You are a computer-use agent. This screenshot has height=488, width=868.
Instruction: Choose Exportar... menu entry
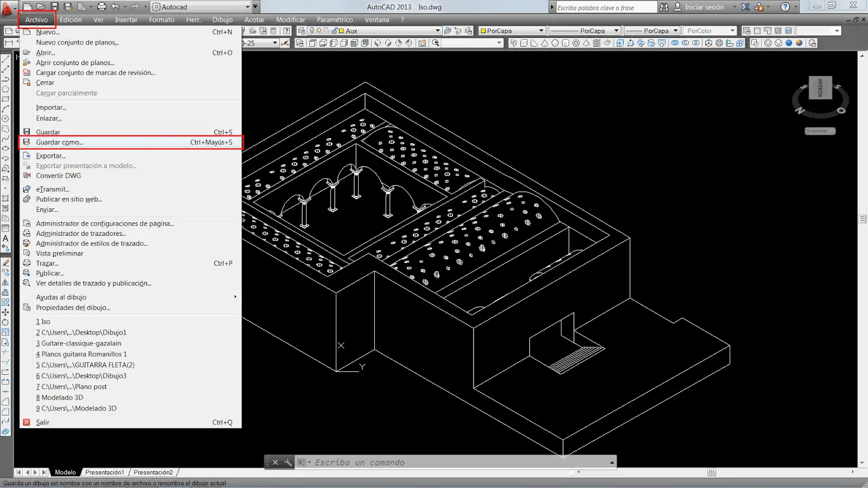coord(131,156)
